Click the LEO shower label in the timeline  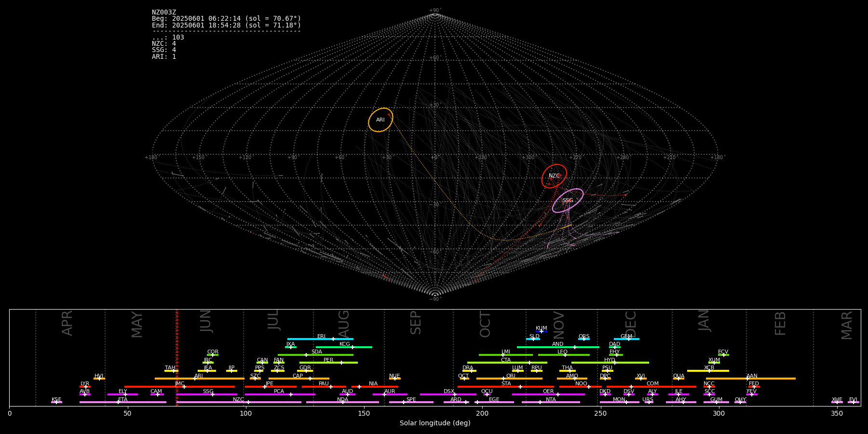click(563, 352)
